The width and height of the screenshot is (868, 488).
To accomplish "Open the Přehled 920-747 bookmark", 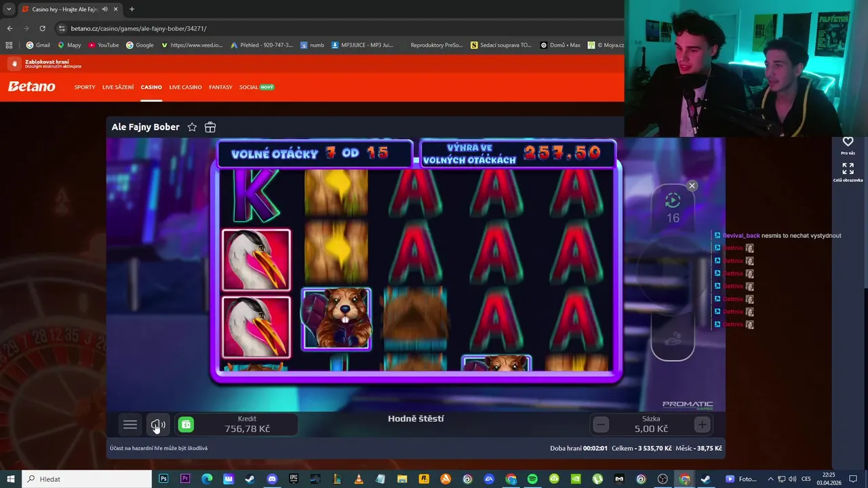I will coord(262,45).
